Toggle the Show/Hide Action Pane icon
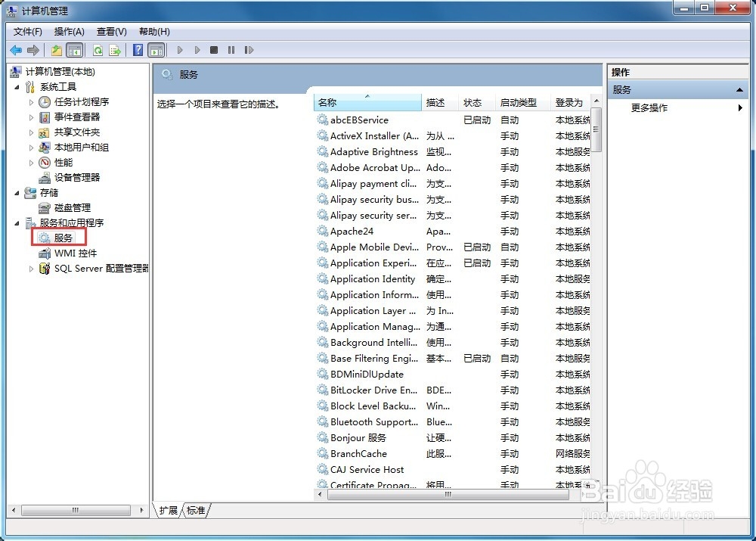The width and height of the screenshot is (756, 541). [156, 50]
